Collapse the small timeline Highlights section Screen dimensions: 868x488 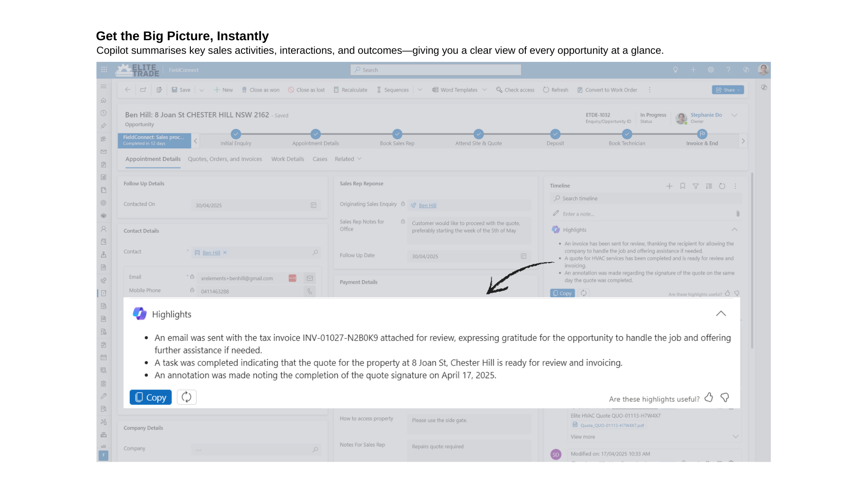735,230
